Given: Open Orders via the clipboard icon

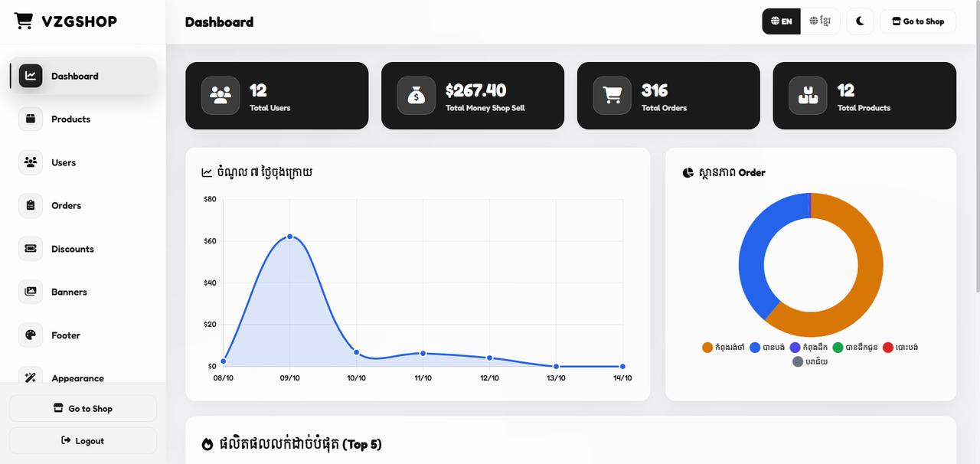Looking at the screenshot, I should click(x=31, y=205).
